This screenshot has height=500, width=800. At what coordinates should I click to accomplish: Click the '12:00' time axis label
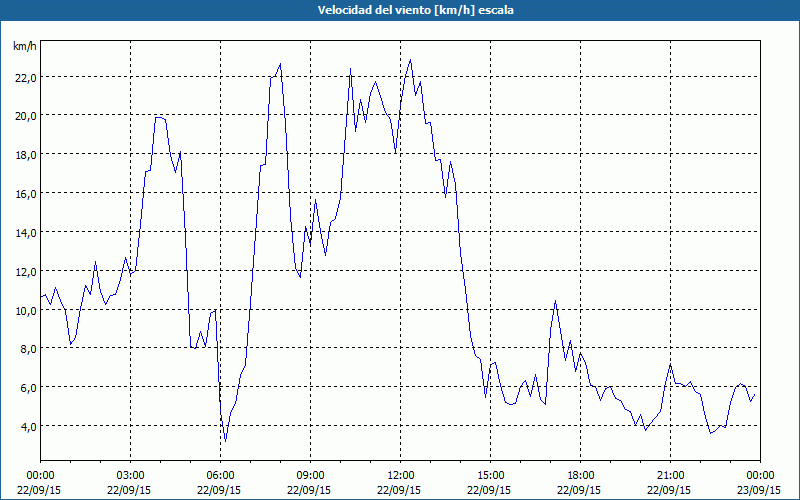[401, 476]
